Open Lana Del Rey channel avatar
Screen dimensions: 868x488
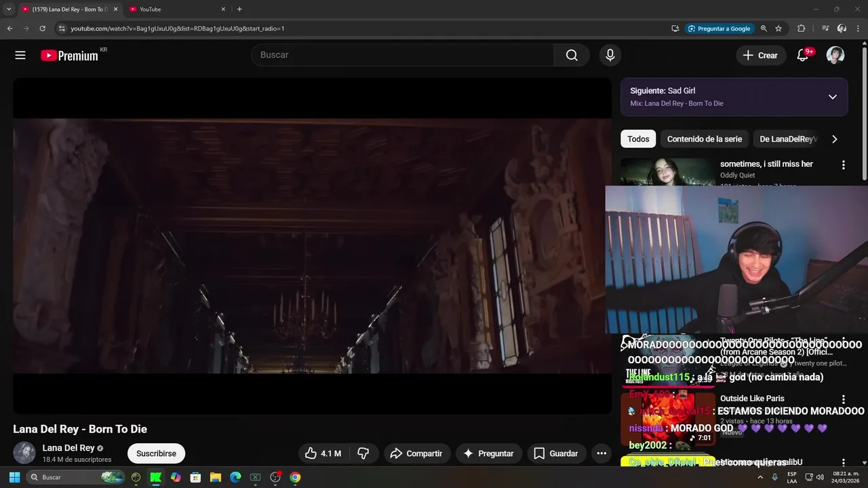click(x=24, y=453)
